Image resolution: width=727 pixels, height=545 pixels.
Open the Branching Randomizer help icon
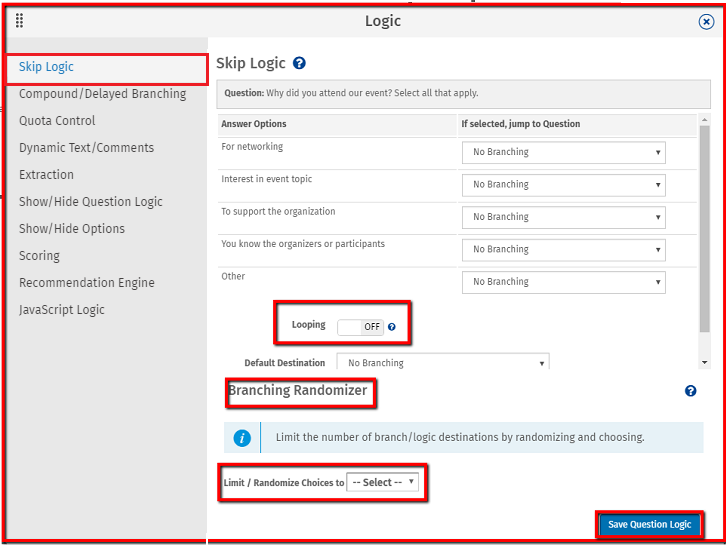coord(690,391)
